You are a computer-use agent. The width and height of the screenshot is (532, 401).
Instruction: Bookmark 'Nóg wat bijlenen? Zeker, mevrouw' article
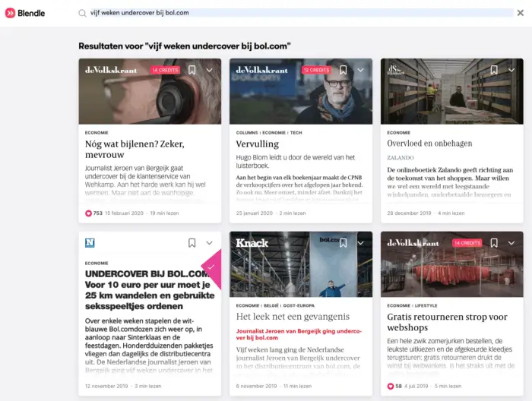pos(192,70)
